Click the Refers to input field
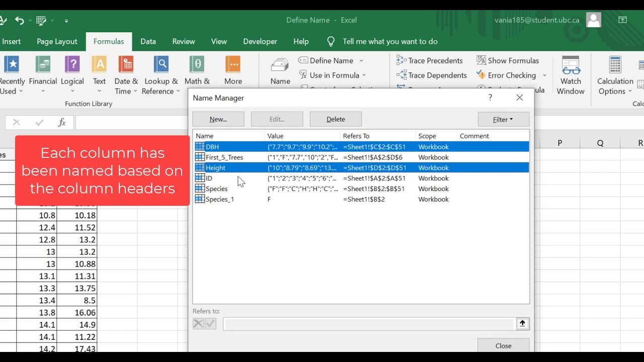The width and height of the screenshot is (644, 362). coord(369,323)
